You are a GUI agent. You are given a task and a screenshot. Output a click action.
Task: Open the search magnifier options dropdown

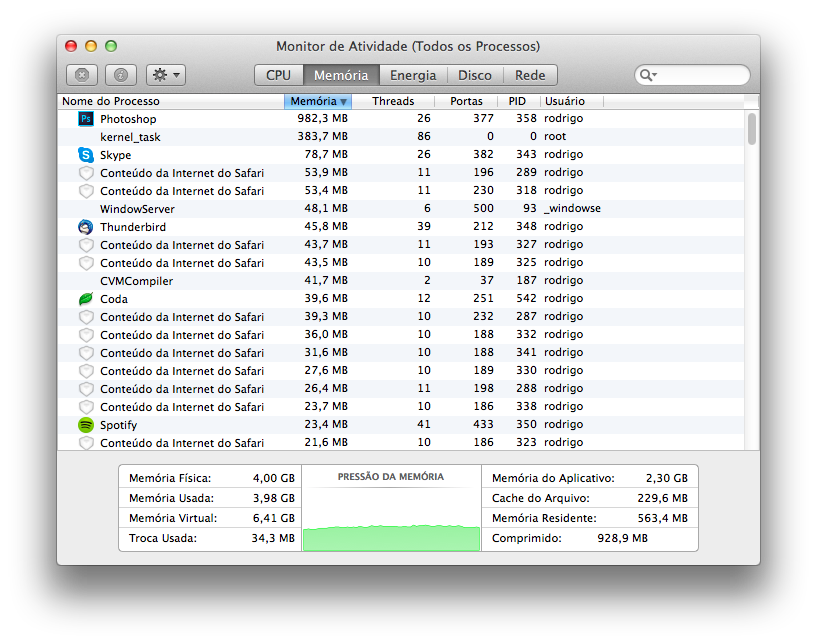[648, 75]
